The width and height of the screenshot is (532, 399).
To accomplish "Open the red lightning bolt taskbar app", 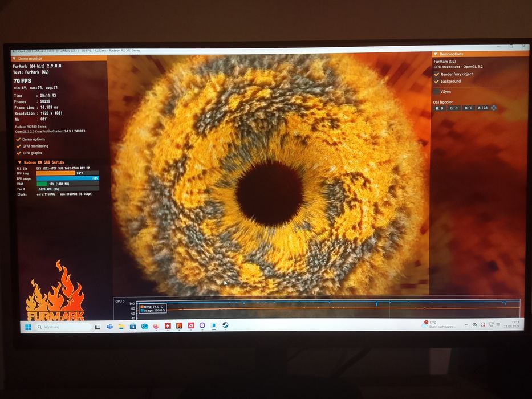I will 168,325.
